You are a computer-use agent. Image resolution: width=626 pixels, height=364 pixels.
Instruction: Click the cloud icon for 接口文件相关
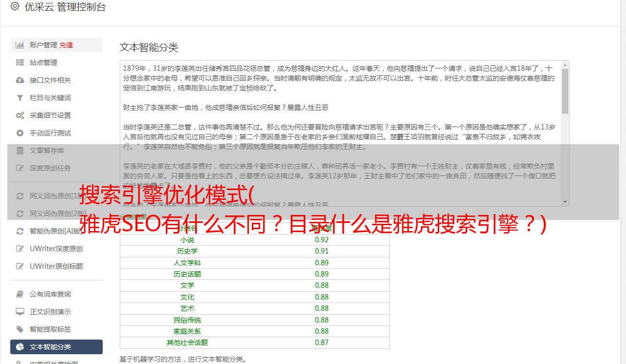[20, 80]
